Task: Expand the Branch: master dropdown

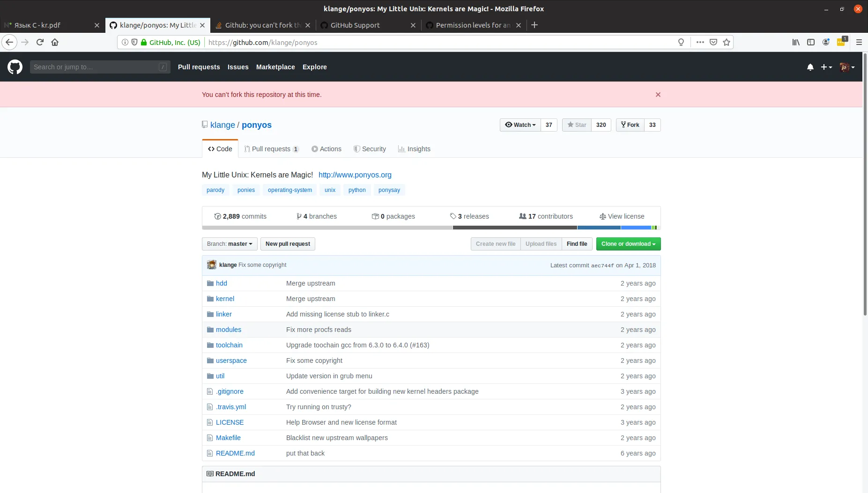Action: 230,244
